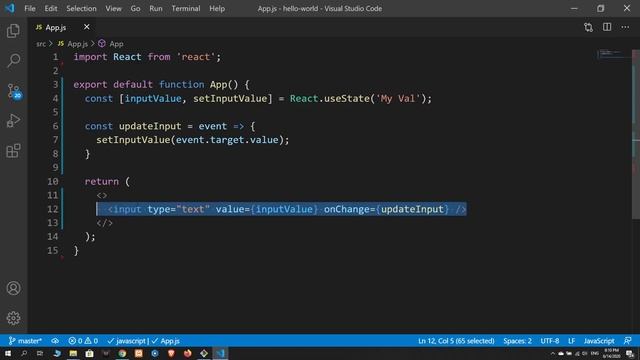This screenshot has width=640, height=360.
Task: Open Firefox from the taskbar
Action: point(187,353)
